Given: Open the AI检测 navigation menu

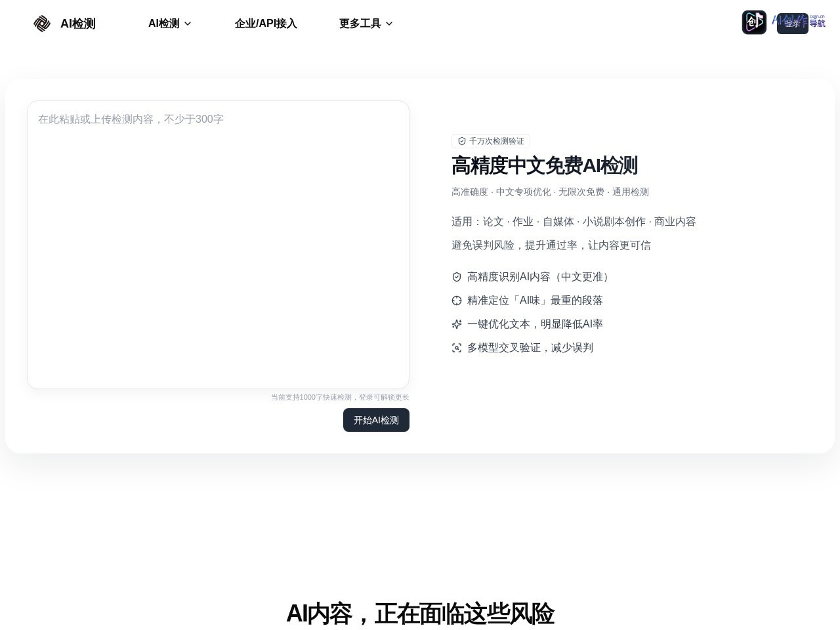Looking at the screenshot, I should [x=169, y=24].
